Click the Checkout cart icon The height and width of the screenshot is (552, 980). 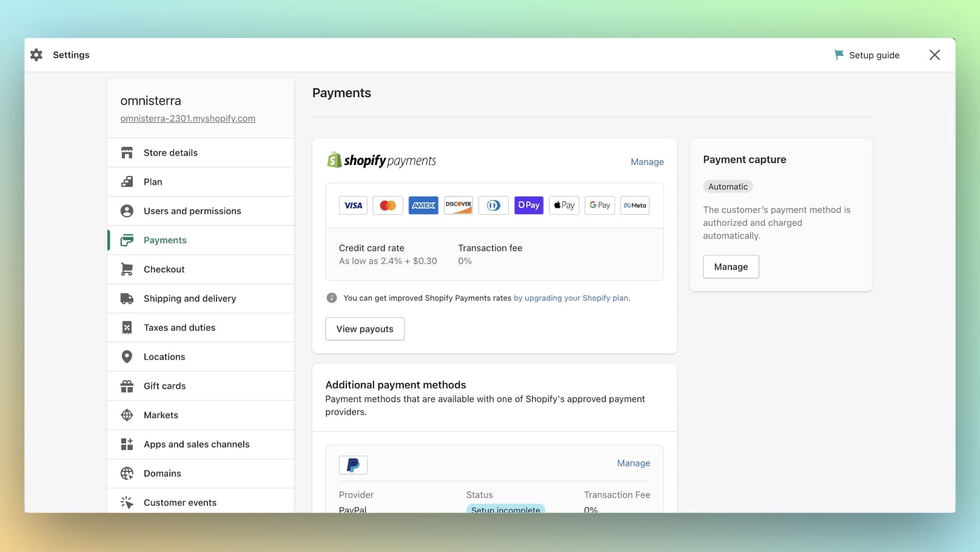point(127,269)
